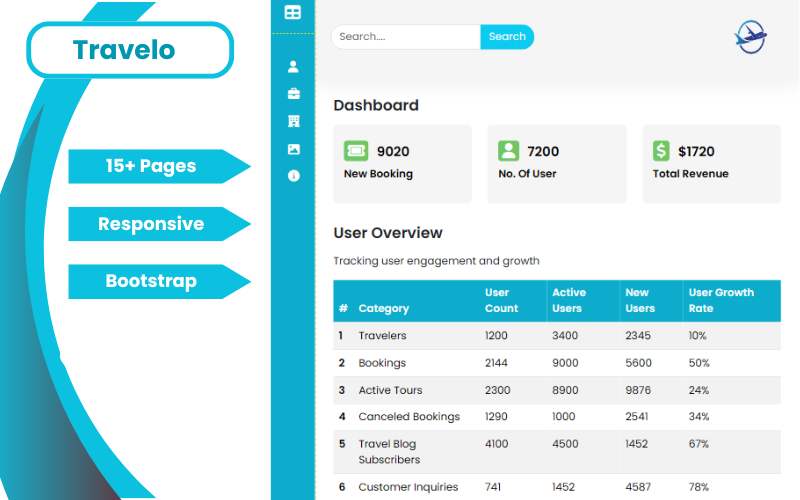Click the green dollar Total Revenue icon

coord(662,151)
